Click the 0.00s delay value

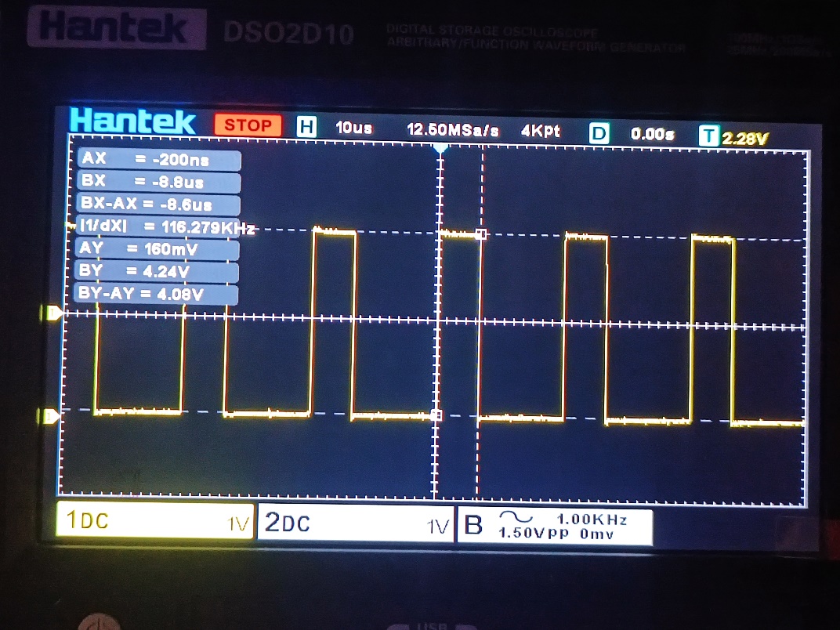click(652, 134)
